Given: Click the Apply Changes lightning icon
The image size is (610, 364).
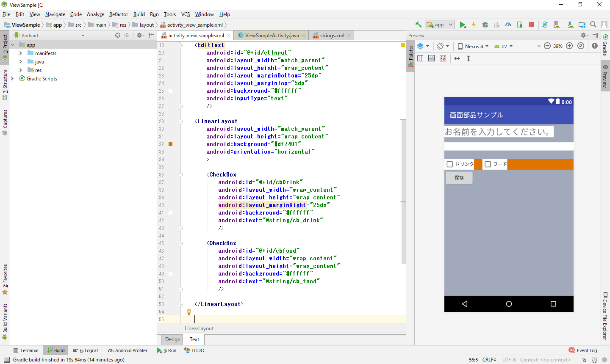Looking at the screenshot, I should coord(474,25).
